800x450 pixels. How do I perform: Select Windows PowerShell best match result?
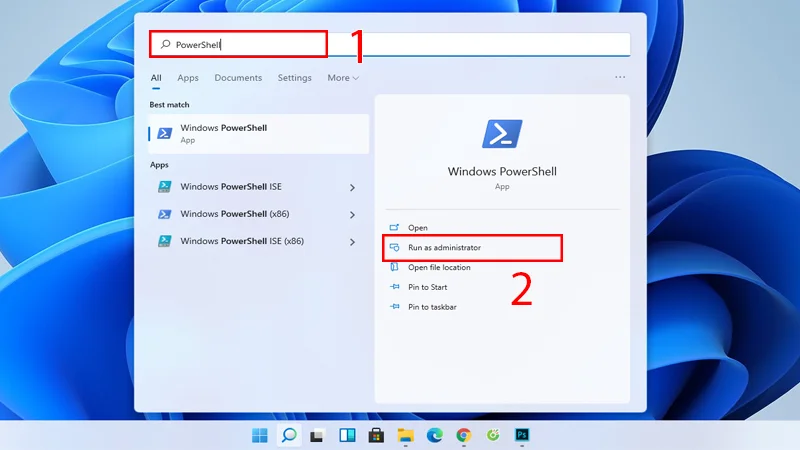tap(258, 134)
